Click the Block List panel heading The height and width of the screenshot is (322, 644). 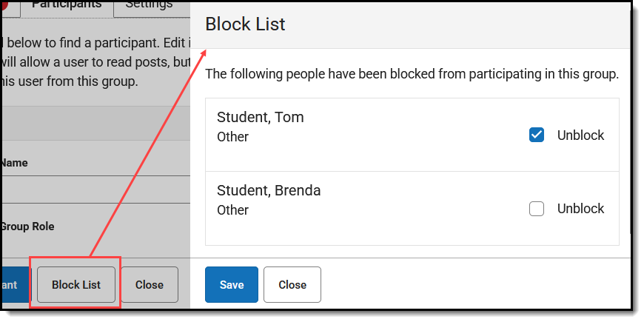pos(245,24)
